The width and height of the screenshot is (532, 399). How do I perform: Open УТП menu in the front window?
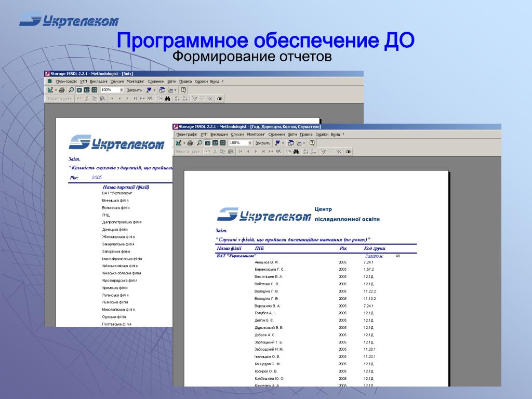point(204,135)
